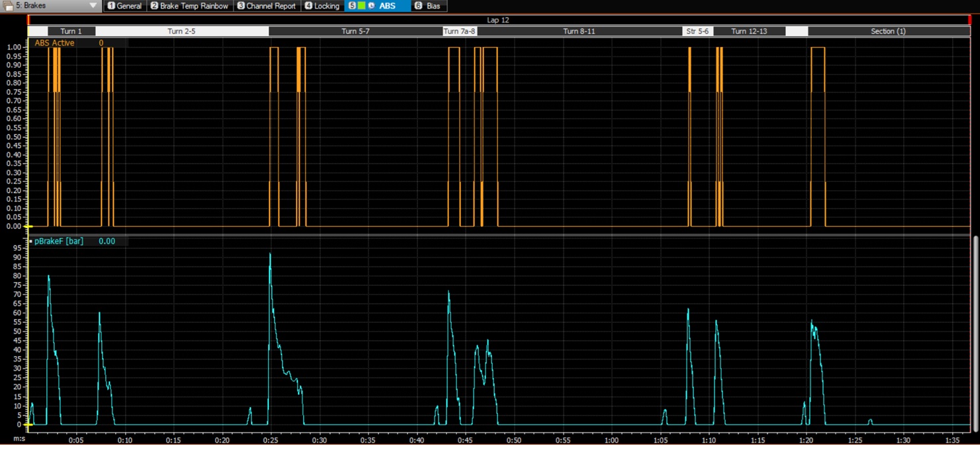Viewport: 980px width, 450px height.
Task: Switch to the Bias worksheet tab
Action: [433, 6]
